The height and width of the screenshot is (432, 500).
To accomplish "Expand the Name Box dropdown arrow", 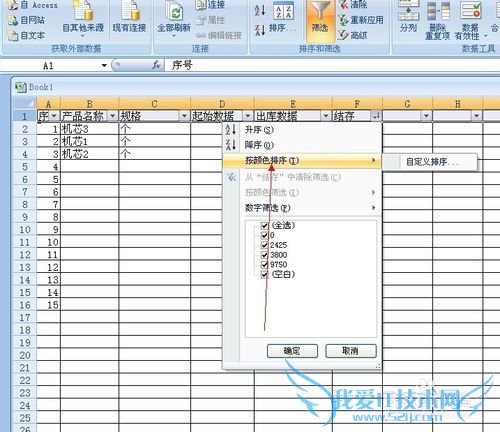I will tap(104, 65).
